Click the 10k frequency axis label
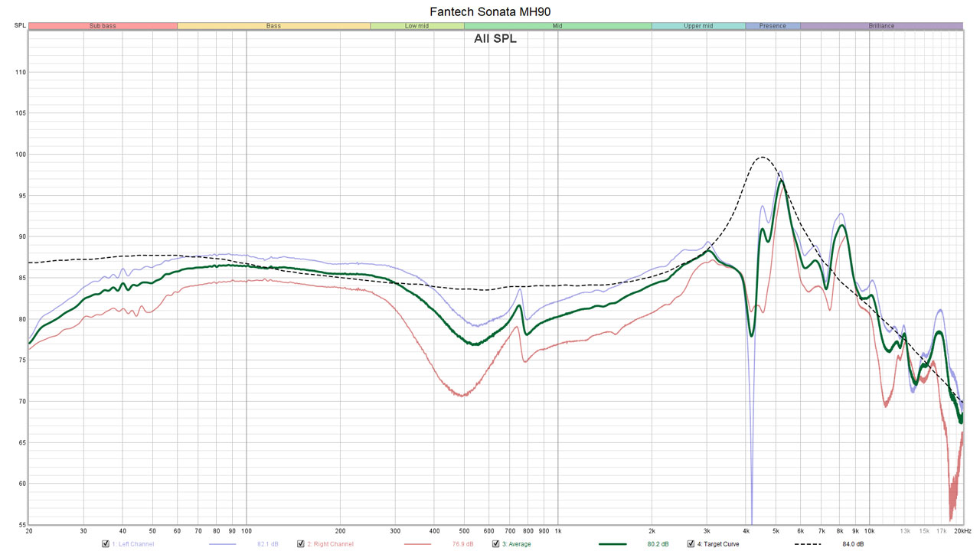980x551 pixels. (x=870, y=530)
